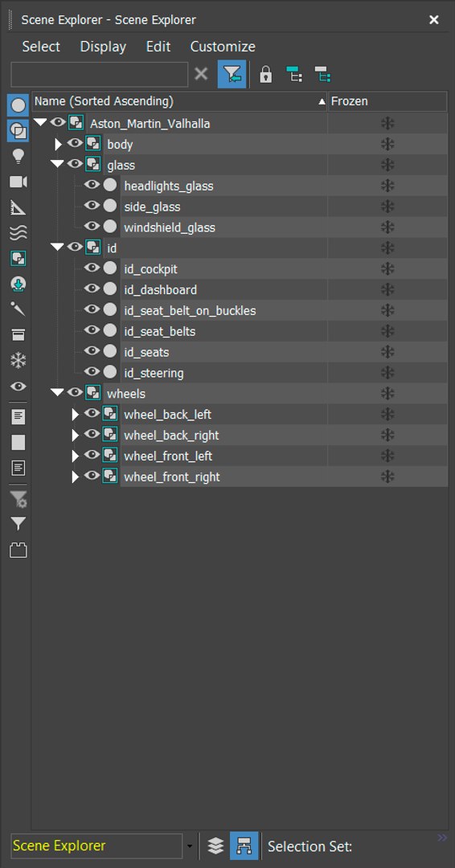
Task: Toggle Display Shapes filter icon
Action: click(18, 131)
